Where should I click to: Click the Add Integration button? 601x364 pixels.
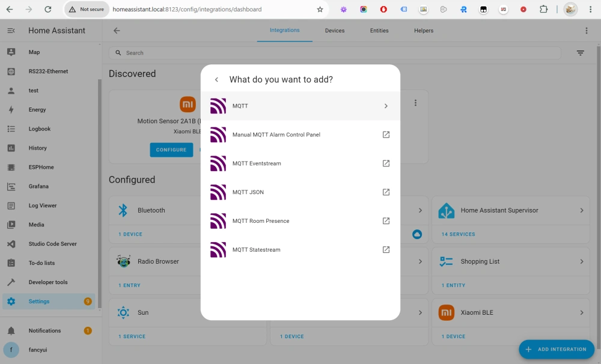pyautogui.click(x=557, y=350)
